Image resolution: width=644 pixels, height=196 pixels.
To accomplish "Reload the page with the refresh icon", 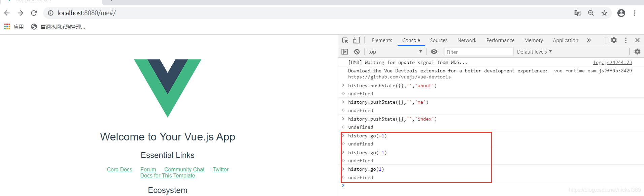I will [34, 13].
